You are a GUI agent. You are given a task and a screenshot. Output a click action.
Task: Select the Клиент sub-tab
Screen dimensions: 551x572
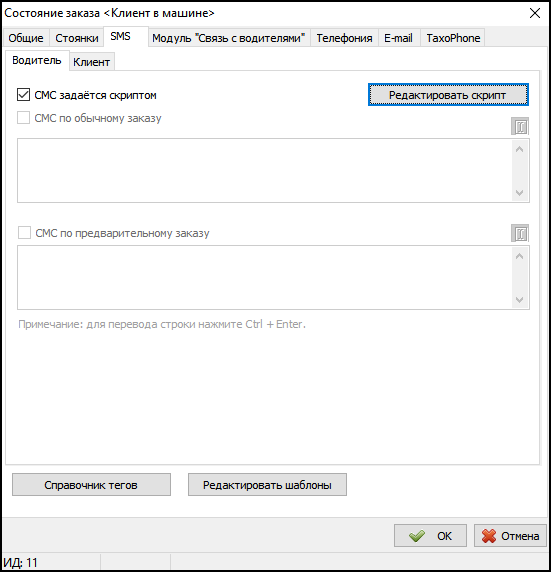click(92, 62)
